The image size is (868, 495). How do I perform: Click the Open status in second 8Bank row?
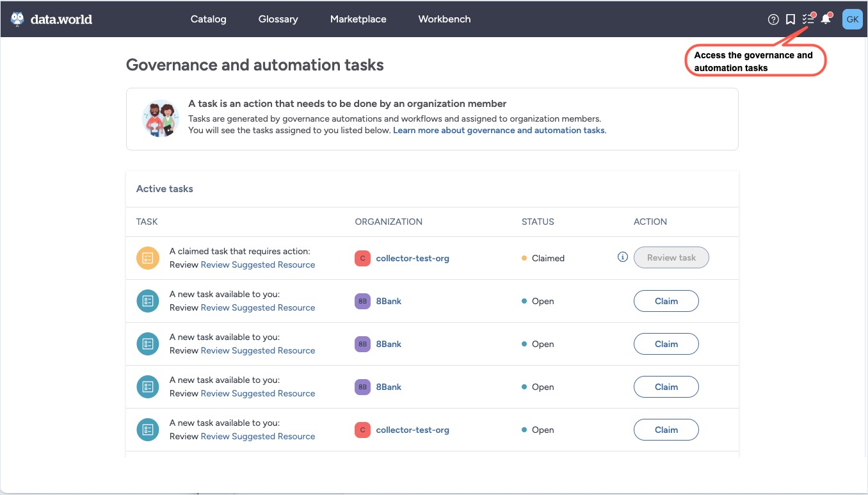(x=543, y=344)
